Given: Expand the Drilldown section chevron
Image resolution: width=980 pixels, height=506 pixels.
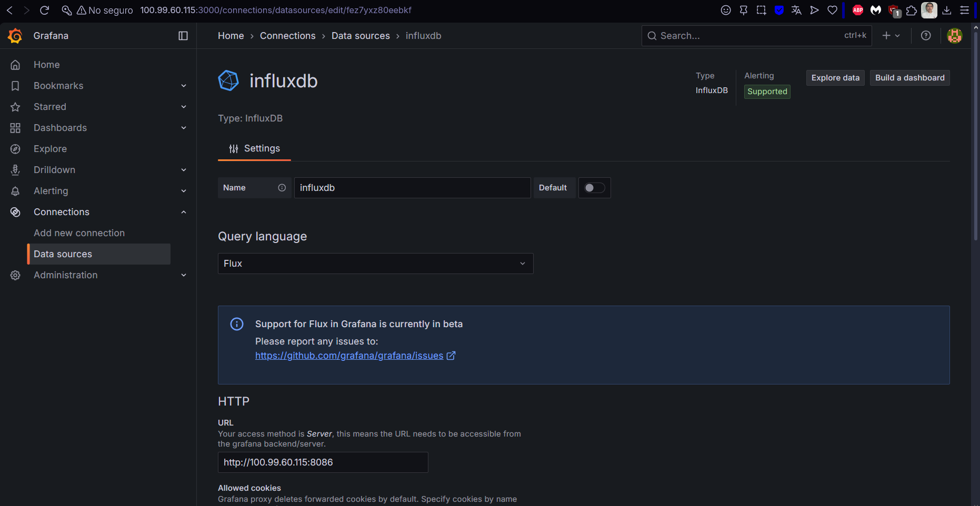Looking at the screenshot, I should 184,170.
